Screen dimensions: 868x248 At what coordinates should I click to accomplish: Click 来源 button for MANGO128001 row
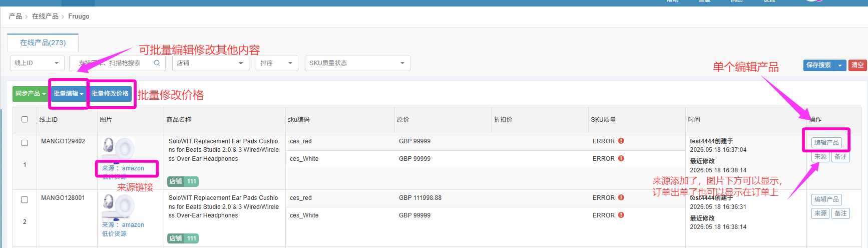pos(820,213)
